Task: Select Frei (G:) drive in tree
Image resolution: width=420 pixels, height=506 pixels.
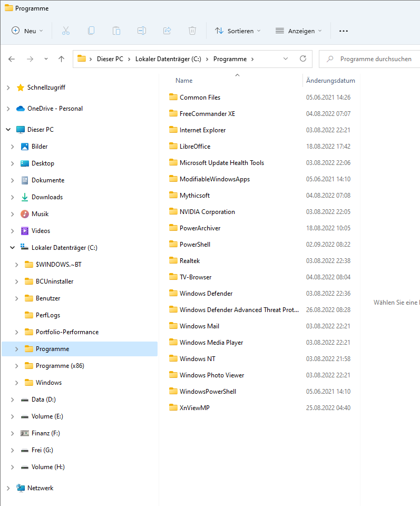Action: tap(42, 450)
